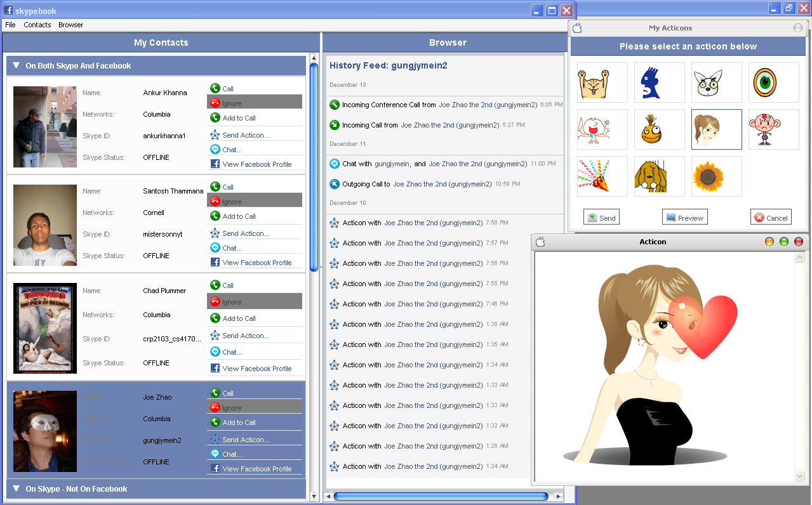Select the crying brown dog acticon
Image resolution: width=812 pixels, height=505 pixels.
click(x=659, y=176)
